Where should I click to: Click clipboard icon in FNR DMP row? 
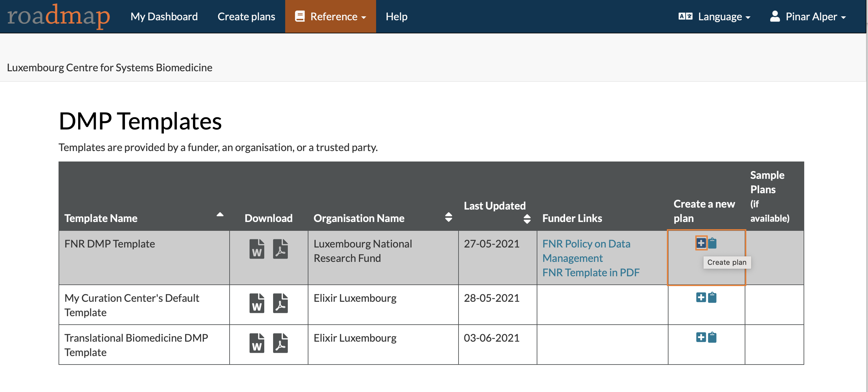tap(712, 243)
